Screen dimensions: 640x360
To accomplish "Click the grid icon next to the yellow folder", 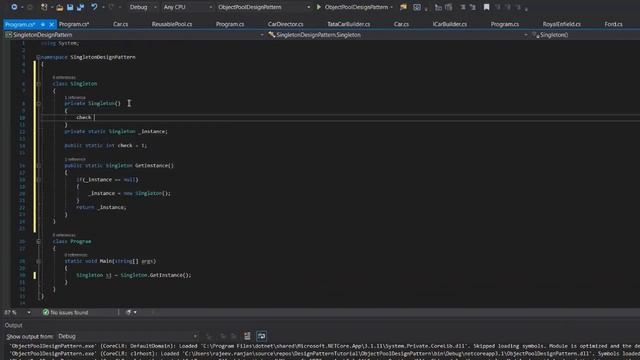I will click(x=417, y=7).
